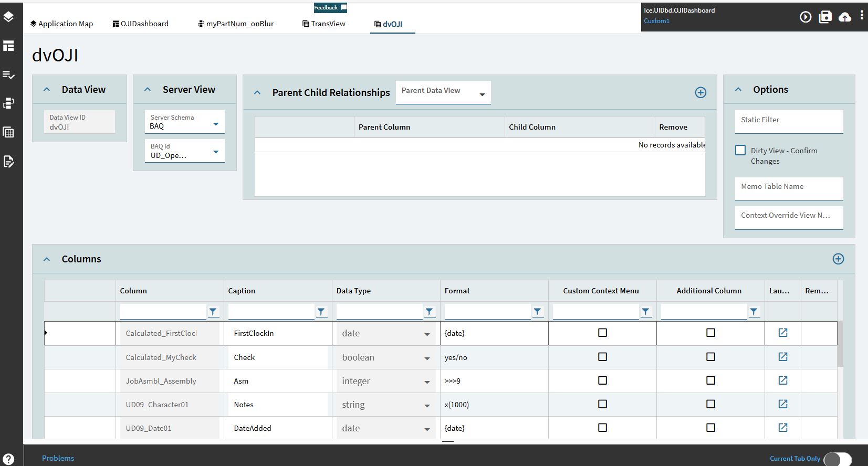Image resolution: width=868 pixels, height=466 pixels.
Task: Collapse the Columns section
Action: 47,259
